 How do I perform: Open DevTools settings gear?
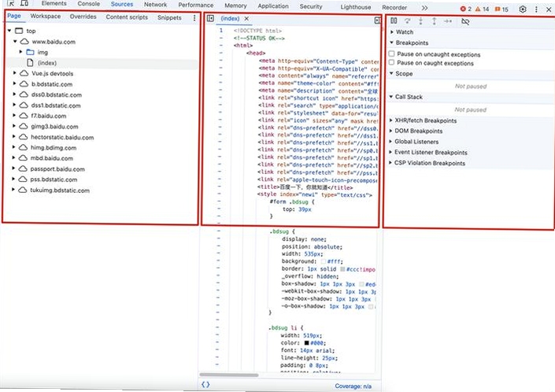point(523,9)
